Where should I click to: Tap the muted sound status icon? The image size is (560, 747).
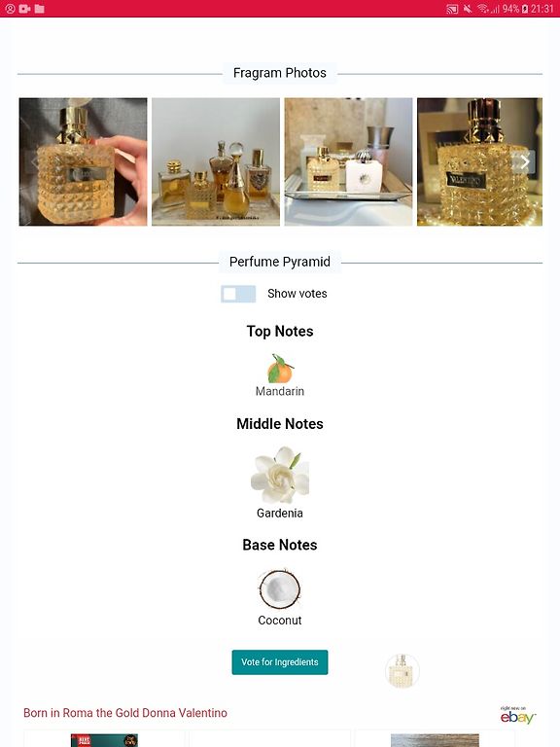(x=468, y=9)
